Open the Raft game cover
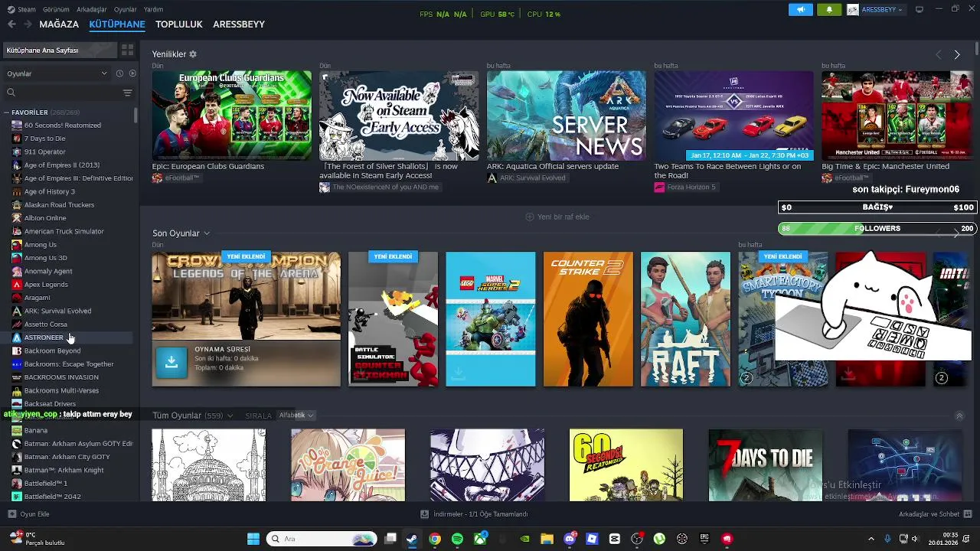Viewport: 980px width, 551px height. (x=685, y=319)
